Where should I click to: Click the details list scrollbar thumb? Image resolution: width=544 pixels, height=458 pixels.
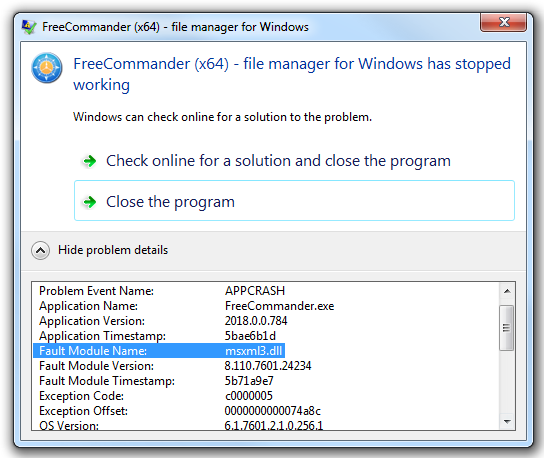(507, 328)
